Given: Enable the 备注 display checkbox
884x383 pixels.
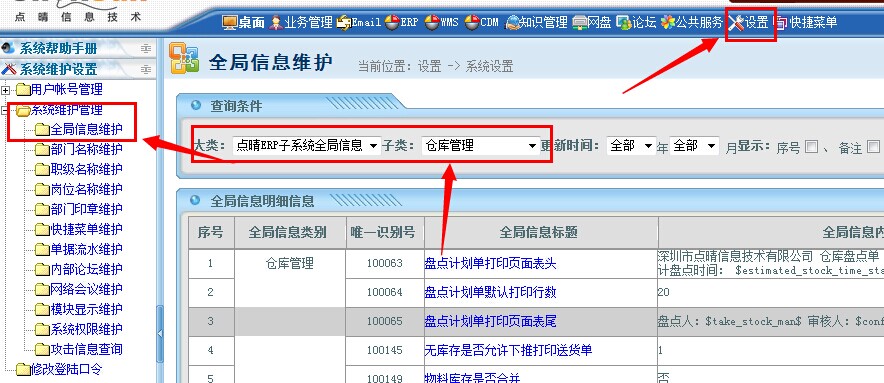Looking at the screenshot, I should click(873, 147).
